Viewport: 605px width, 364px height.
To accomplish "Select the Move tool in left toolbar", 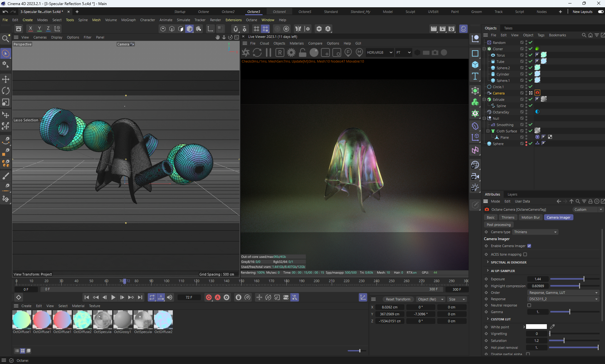I will (x=6, y=79).
